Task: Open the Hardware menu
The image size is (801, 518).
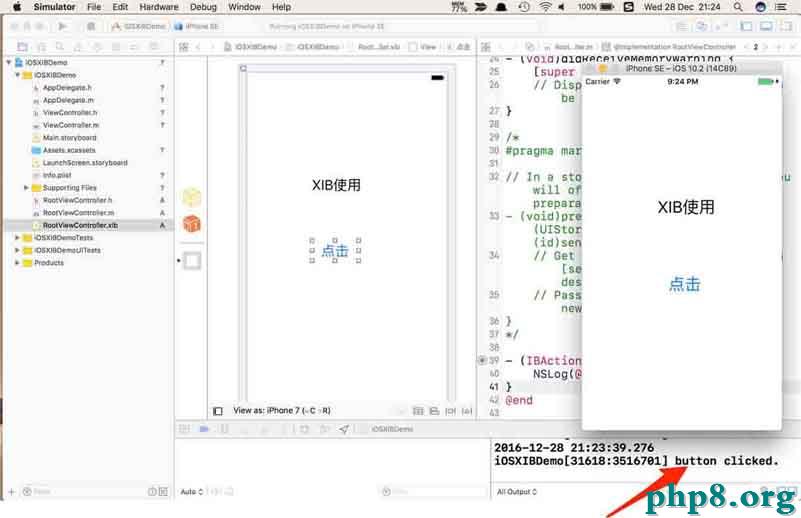Action: 159,7
